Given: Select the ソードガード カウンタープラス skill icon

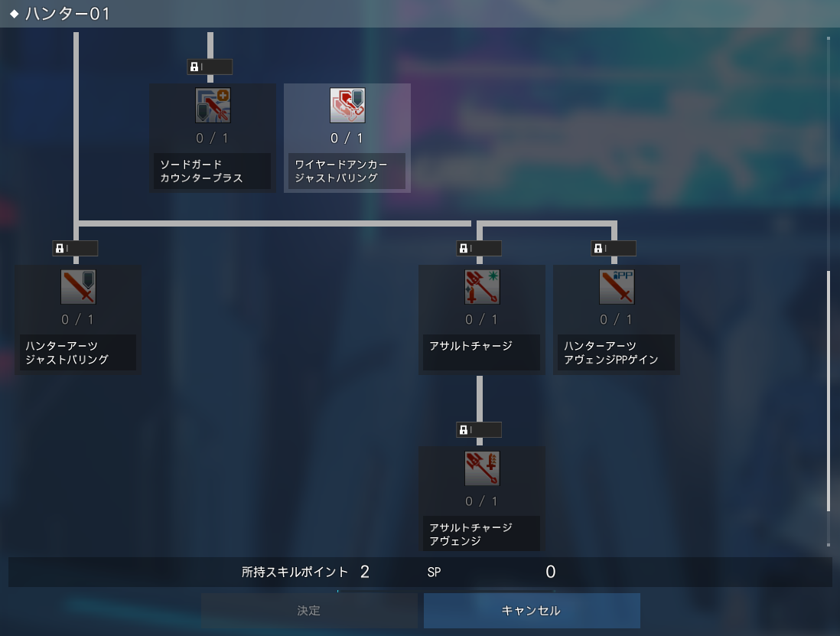Looking at the screenshot, I should point(213,106).
